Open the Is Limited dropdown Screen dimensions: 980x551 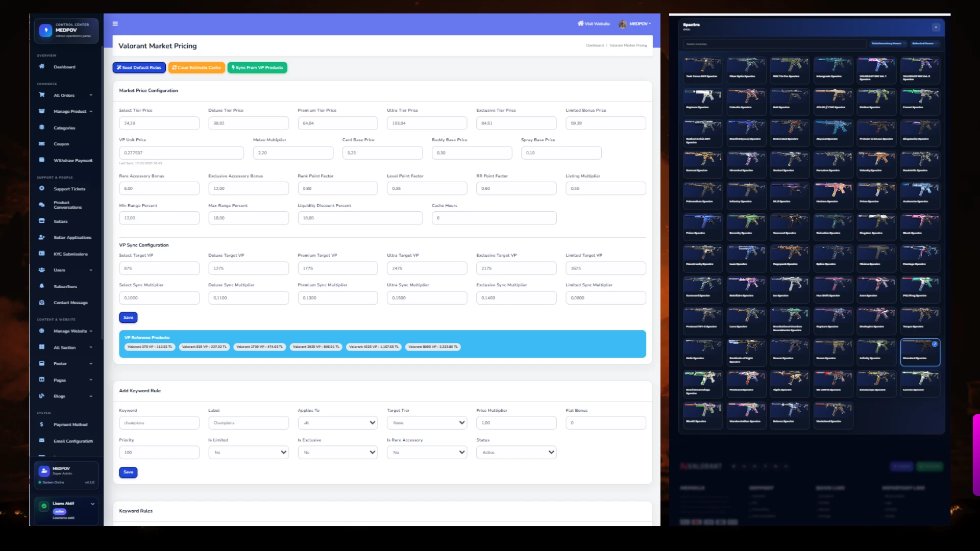pyautogui.click(x=248, y=453)
